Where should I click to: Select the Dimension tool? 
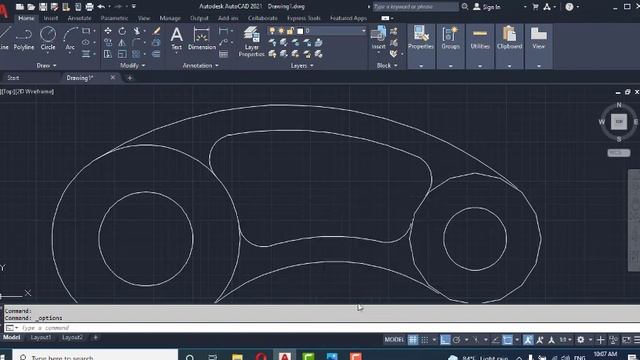click(x=202, y=38)
